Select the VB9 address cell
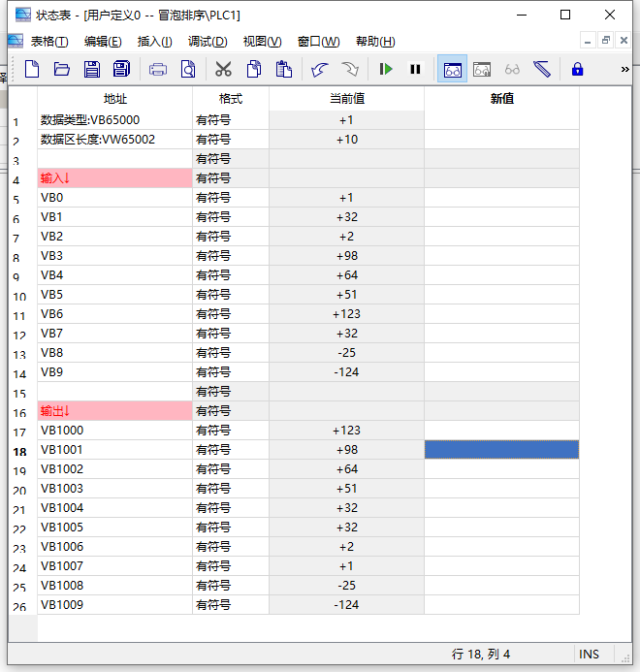The image size is (640, 672). 114,372
